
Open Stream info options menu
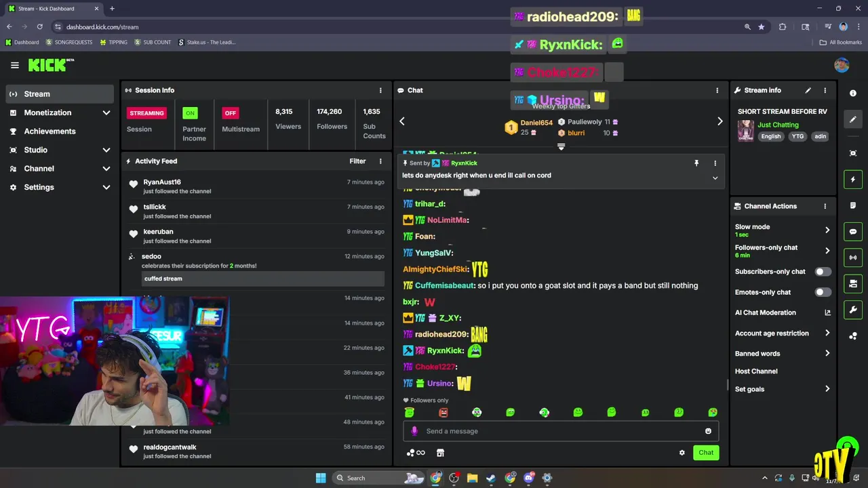825,90
